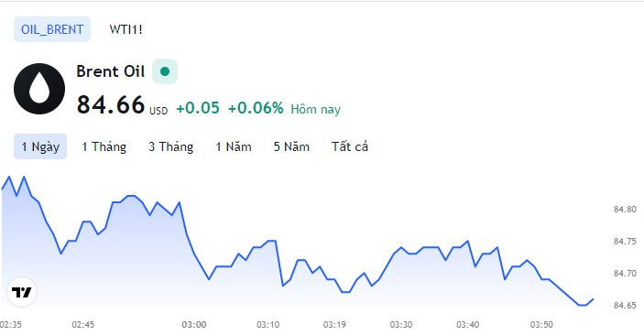Click the 84.65 price axis label
The width and height of the screenshot is (644, 335).
click(625, 306)
